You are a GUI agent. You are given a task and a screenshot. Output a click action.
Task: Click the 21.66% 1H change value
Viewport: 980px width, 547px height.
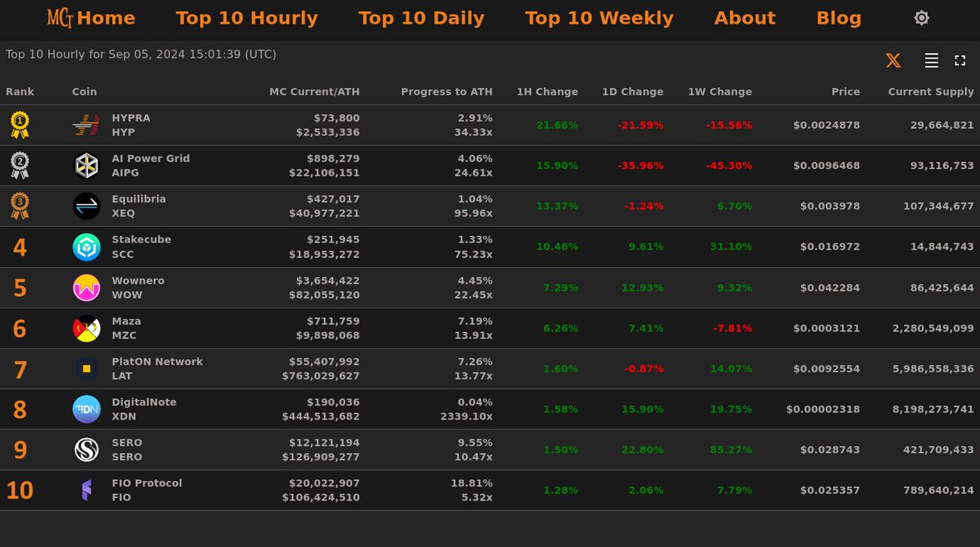(557, 125)
